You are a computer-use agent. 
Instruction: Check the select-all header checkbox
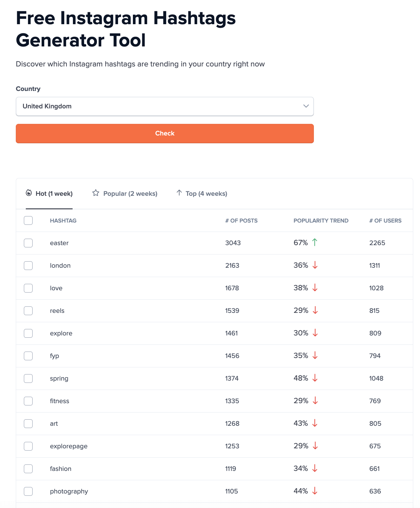28,221
